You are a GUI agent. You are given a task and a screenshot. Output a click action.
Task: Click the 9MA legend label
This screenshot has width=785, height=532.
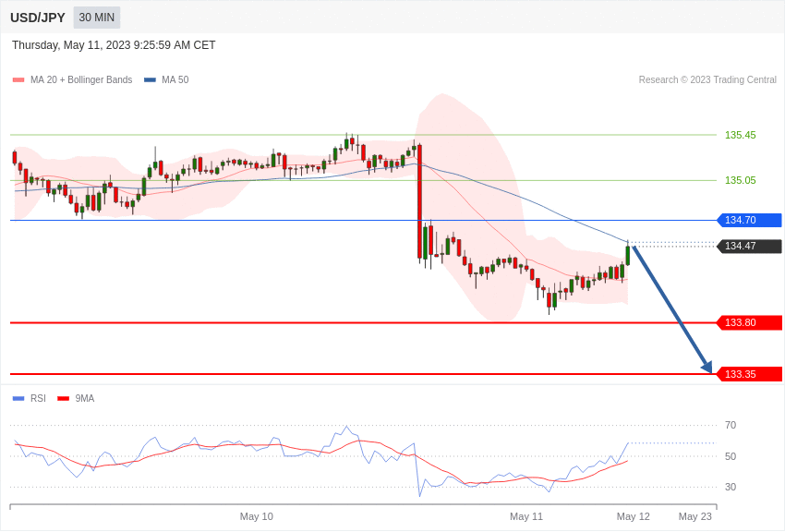(x=85, y=398)
